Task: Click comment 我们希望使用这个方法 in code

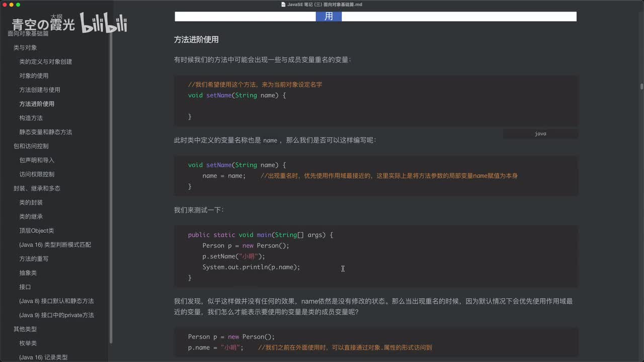Action: [255, 84]
